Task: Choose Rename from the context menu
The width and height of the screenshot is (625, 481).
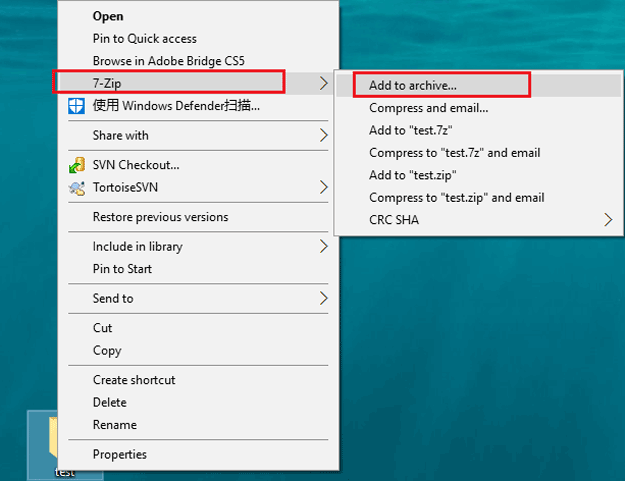Action: pyautogui.click(x=199, y=424)
